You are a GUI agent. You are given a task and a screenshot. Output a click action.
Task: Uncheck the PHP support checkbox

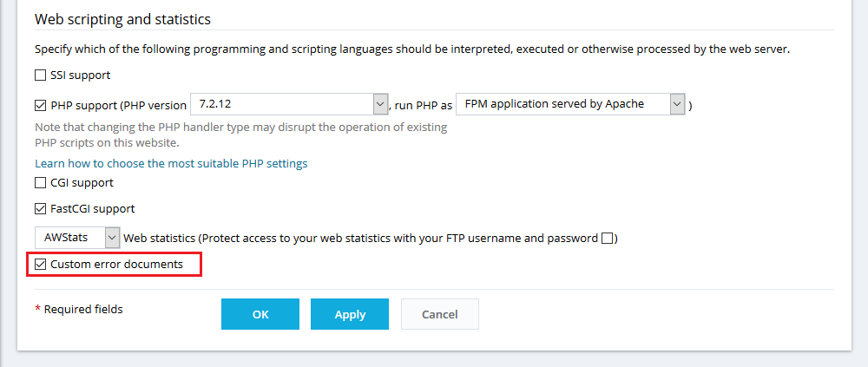click(x=41, y=106)
